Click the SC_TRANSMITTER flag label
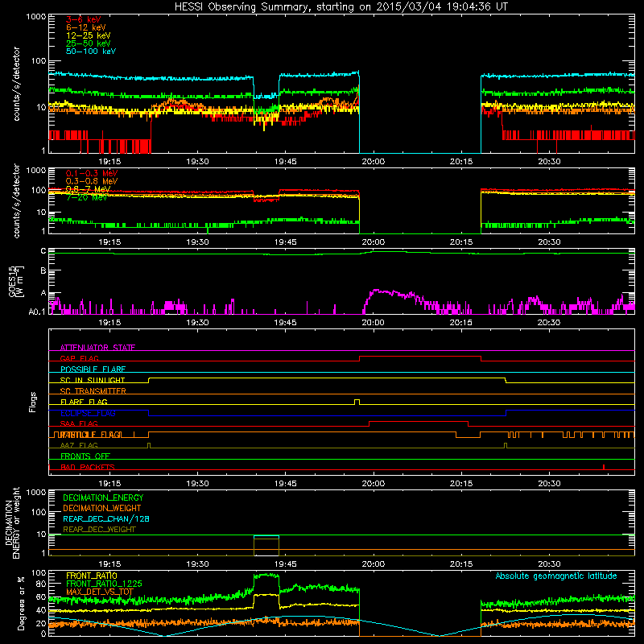644x644 pixels. pyautogui.click(x=93, y=390)
